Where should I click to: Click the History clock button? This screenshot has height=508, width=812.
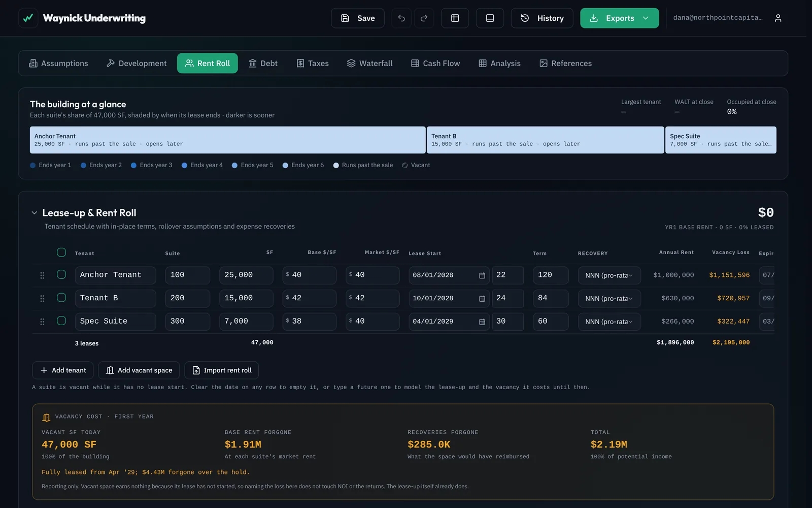point(542,18)
